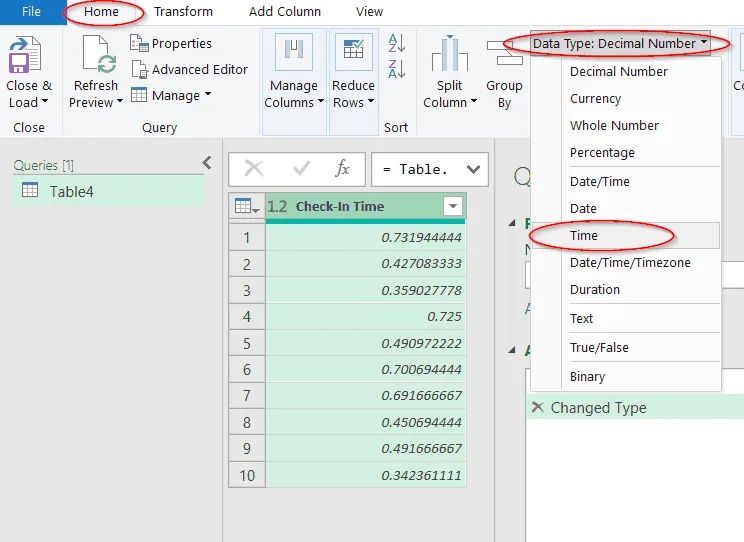This screenshot has height=542, width=744.
Task: Open the table options corner icon
Action: [247, 206]
